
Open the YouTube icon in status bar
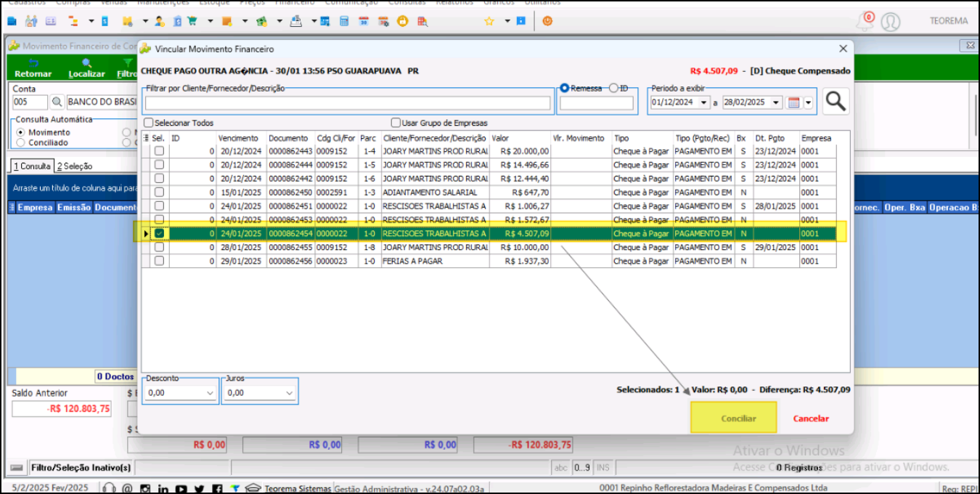point(181,488)
